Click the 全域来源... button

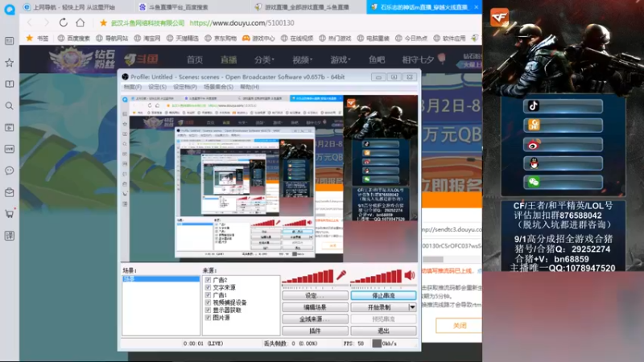315,319
